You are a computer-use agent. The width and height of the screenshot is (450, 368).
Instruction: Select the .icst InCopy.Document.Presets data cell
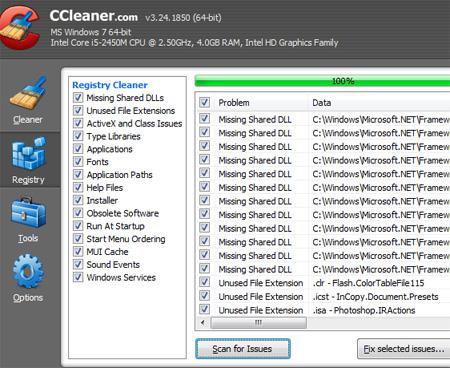(375, 297)
